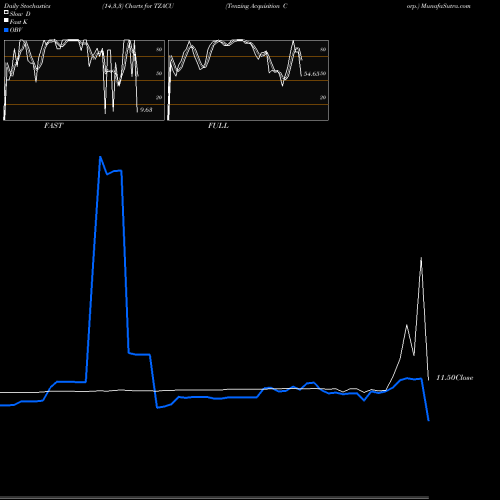Click the 'orp.) MunafaSutra.com' text

(x=439, y=6)
